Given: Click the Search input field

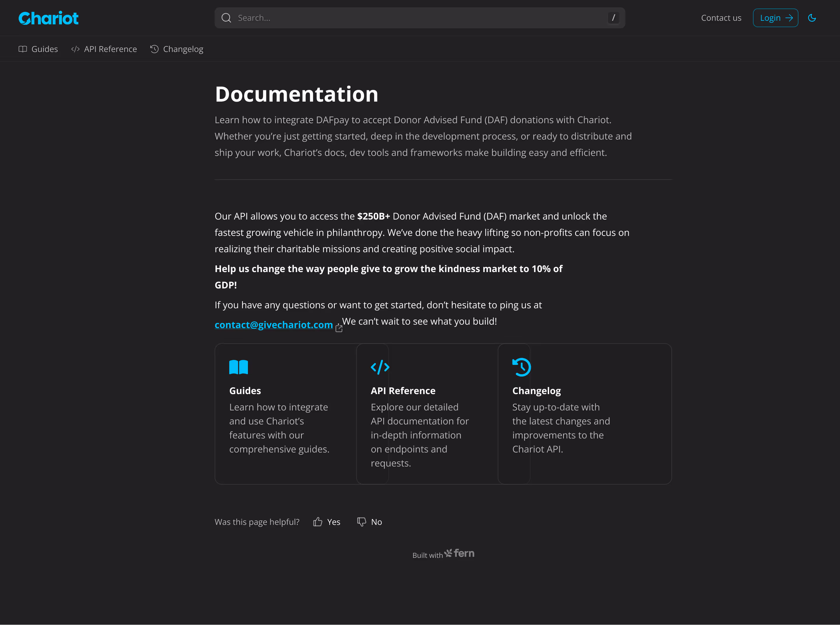Looking at the screenshot, I should coord(416,18).
